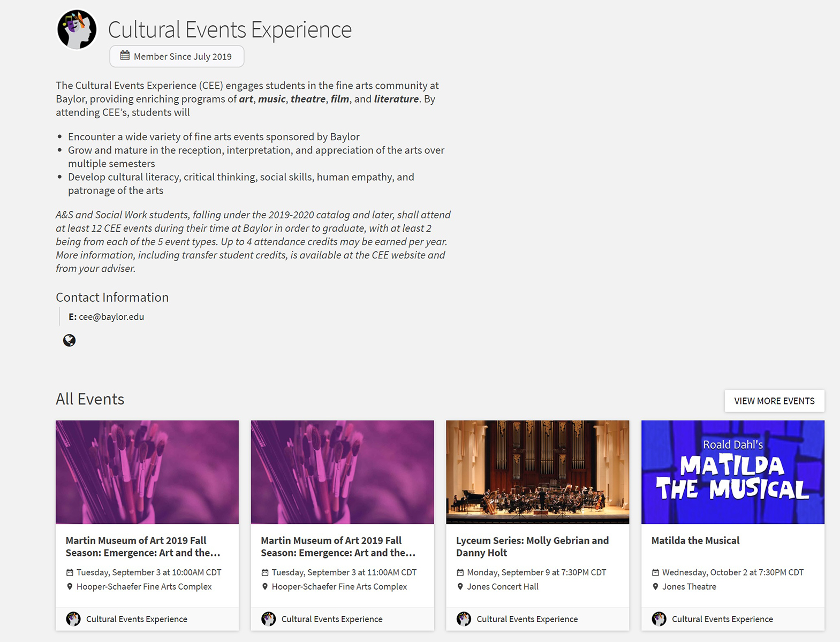The width and height of the screenshot is (840, 642).
Task: Click location pin icon beside Jones Theatre
Action: 655,587
